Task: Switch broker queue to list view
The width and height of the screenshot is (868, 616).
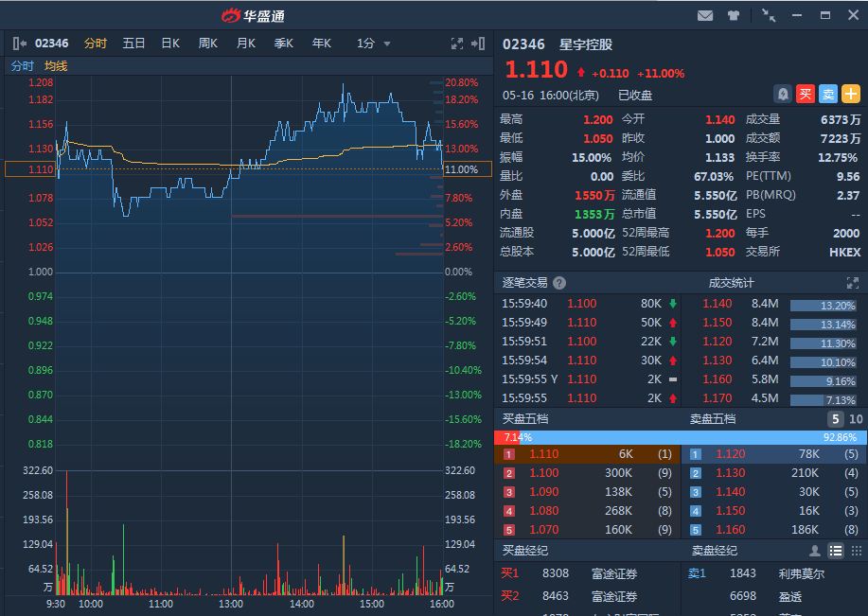Action: point(836,551)
